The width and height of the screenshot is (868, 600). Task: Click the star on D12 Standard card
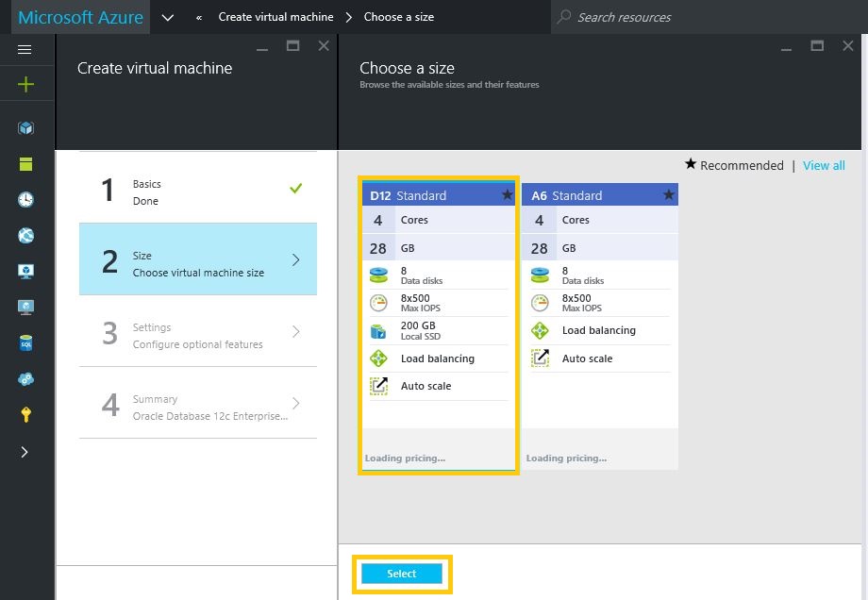pos(507,195)
